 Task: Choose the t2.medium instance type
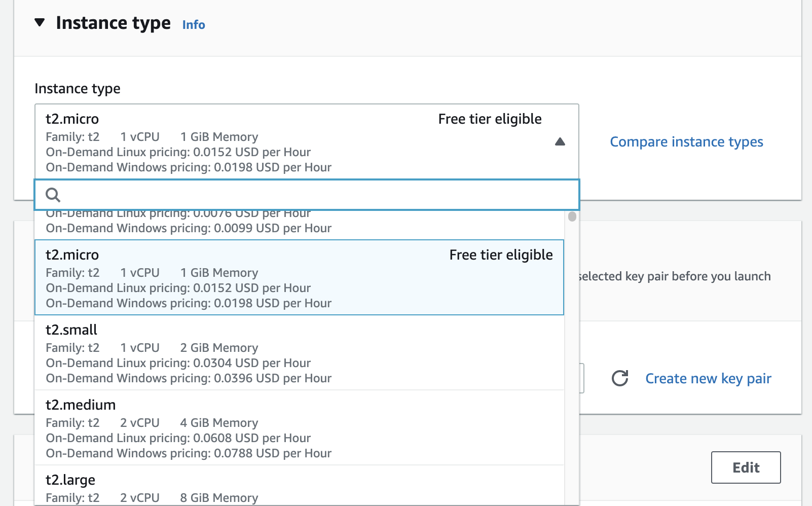[x=299, y=428]
